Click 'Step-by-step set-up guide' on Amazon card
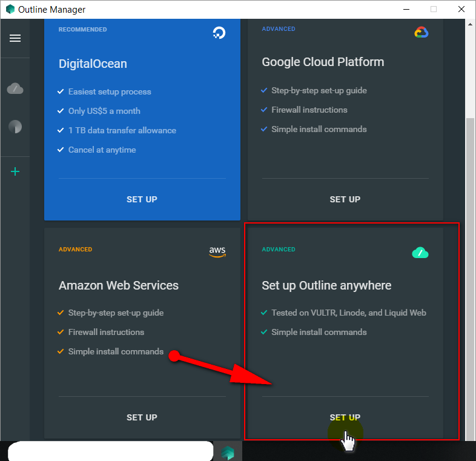 (x=116, y=313)
